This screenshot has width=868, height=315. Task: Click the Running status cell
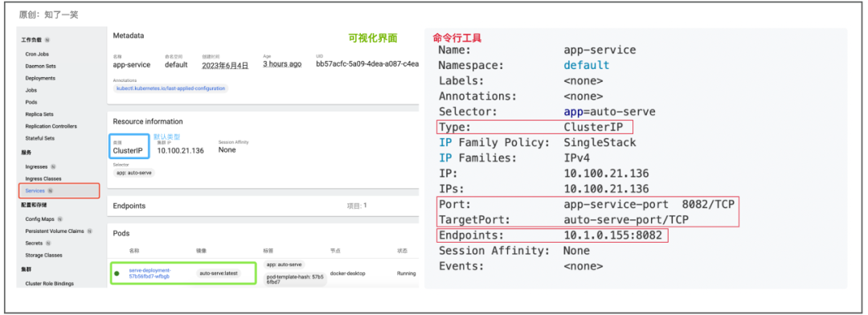click(x=407, y=273)
